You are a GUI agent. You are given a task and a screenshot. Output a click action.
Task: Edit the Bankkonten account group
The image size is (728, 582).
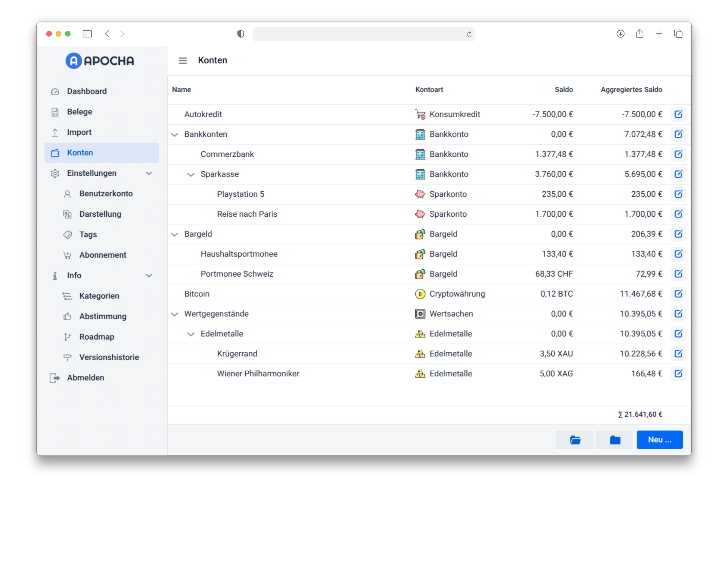[678, 134]
